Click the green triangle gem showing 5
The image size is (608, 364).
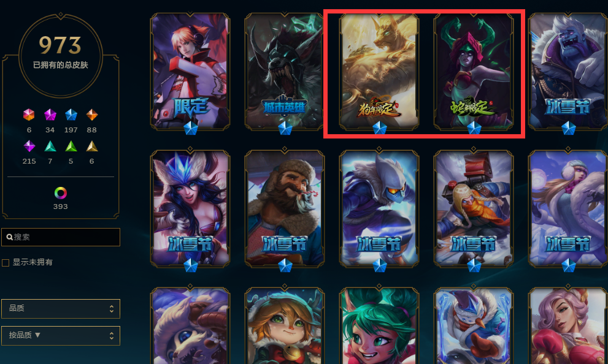click(71, 146)
